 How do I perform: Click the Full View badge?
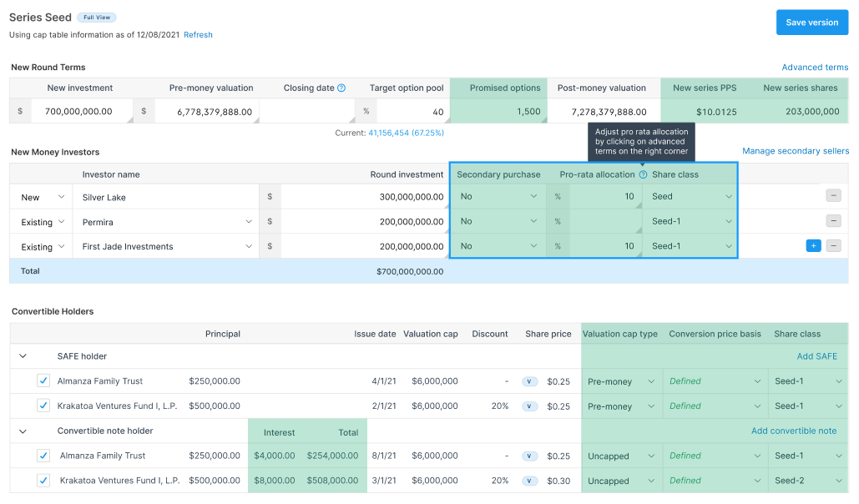coord(97,18)
